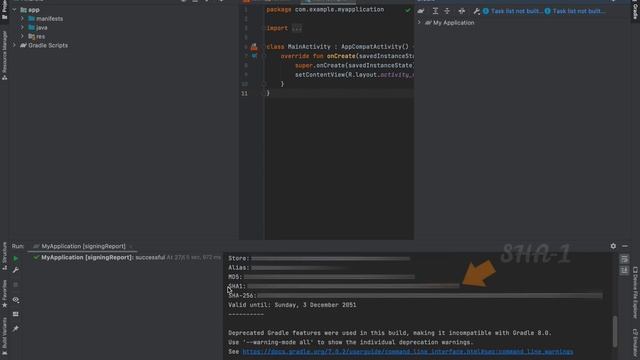Click second 'Task list not built...' link
Image resolution: width=640 pixels, height=360 pixels.
point(579,11)
